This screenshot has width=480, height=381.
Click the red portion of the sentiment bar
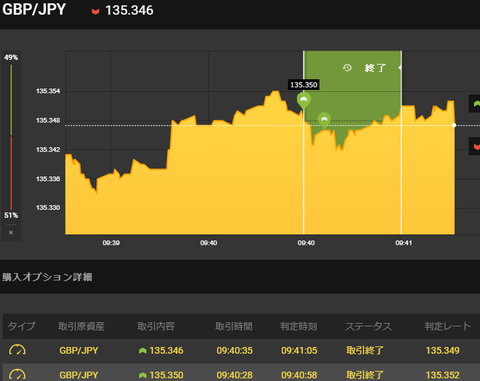(x=11, y=173)
